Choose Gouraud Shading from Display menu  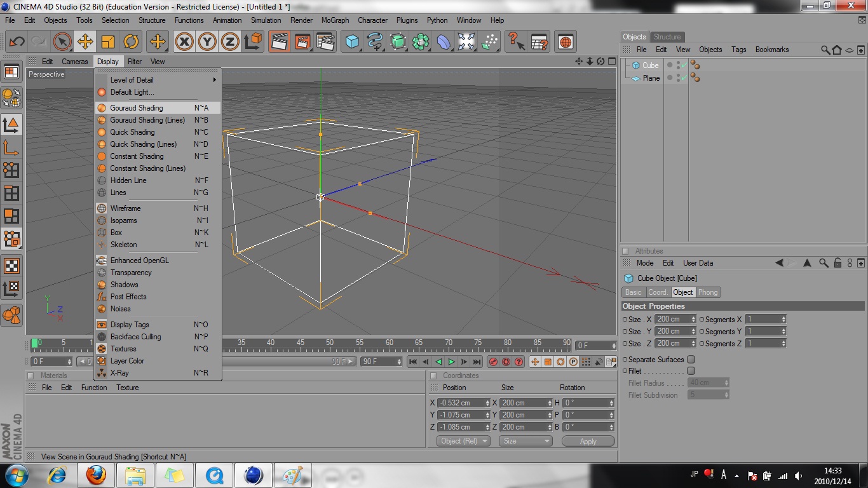[158, 108]
